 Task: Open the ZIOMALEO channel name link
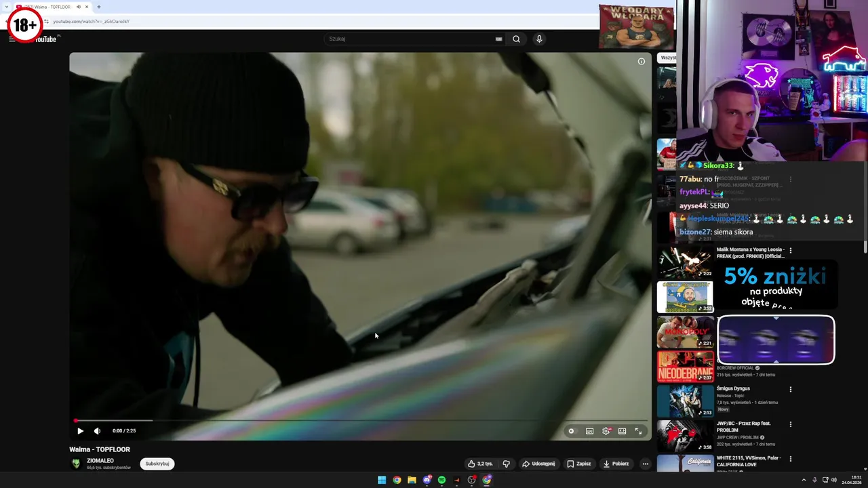tap(100, 461)
